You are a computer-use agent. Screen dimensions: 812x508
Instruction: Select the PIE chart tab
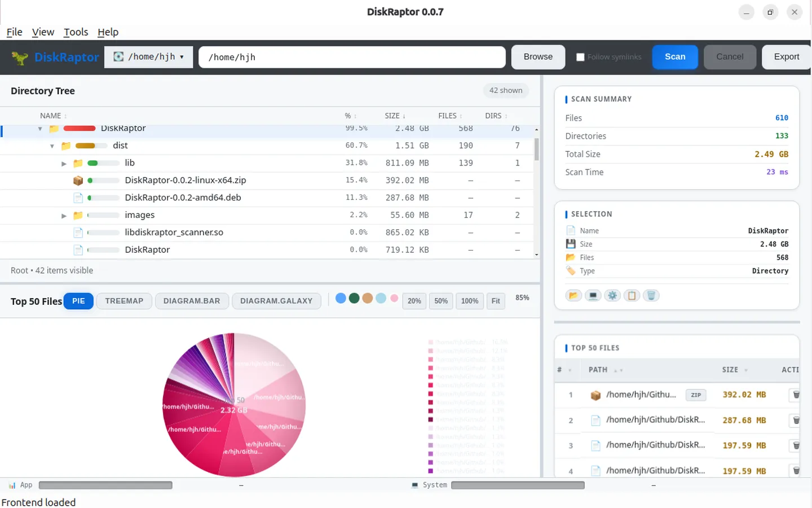78,301
